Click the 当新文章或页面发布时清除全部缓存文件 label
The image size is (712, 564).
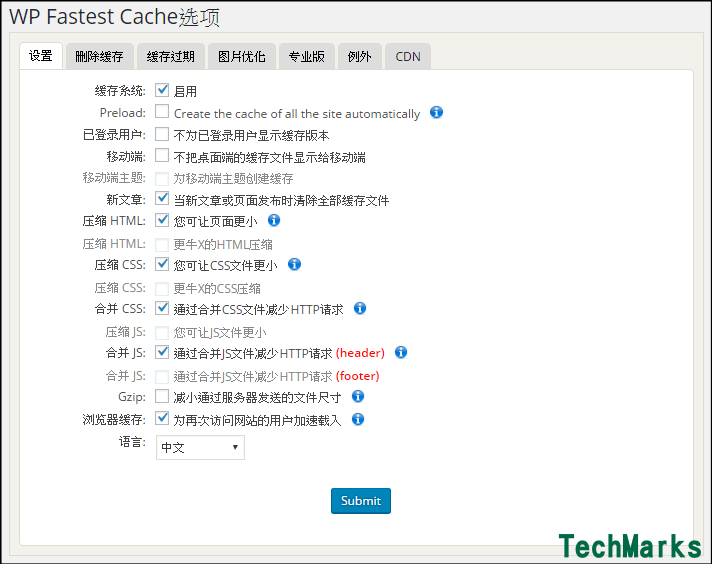pos(282,200)
